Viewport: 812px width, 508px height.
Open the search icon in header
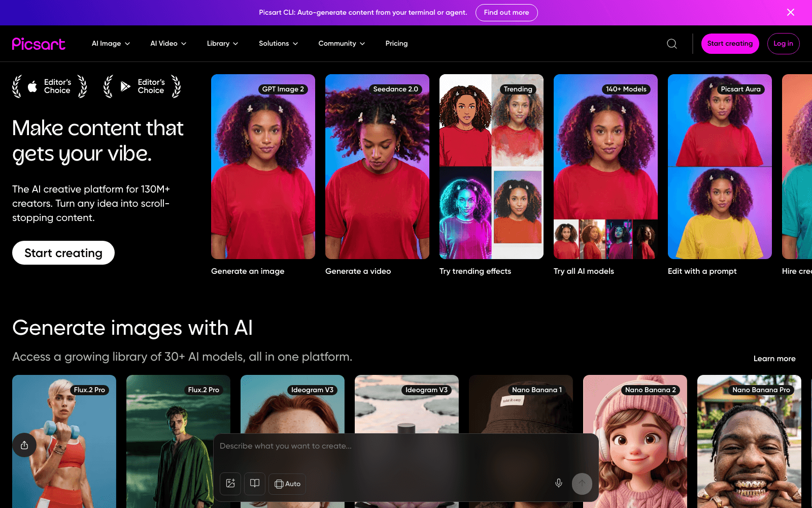point(672,44)
